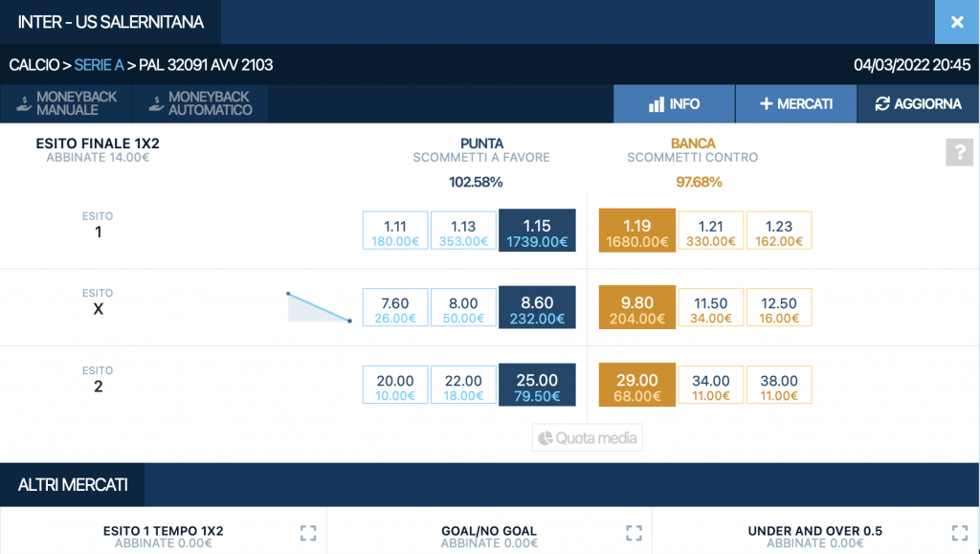Expand the Under and Over 0.5 market
The image size is (980, 554).
[959, 533]
